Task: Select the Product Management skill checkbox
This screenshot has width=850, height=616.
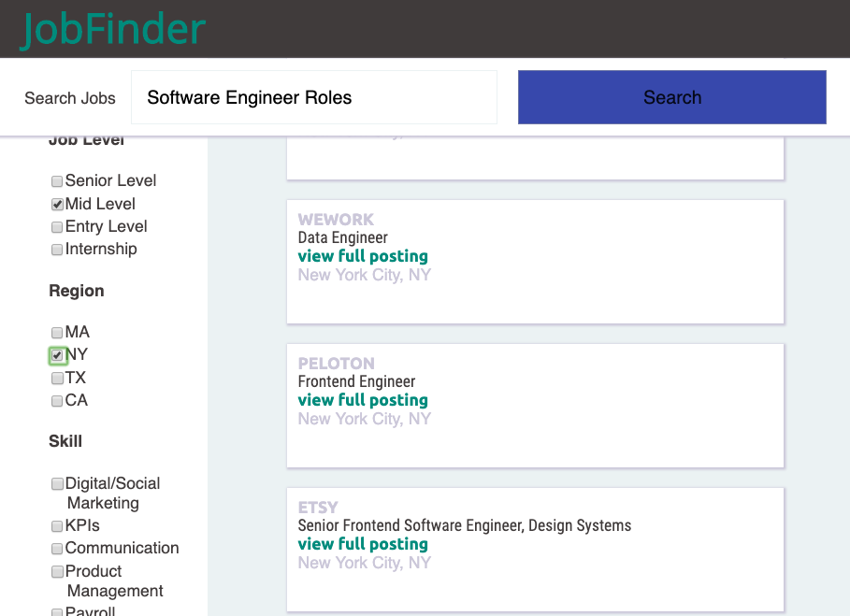Action: (57, 571)
